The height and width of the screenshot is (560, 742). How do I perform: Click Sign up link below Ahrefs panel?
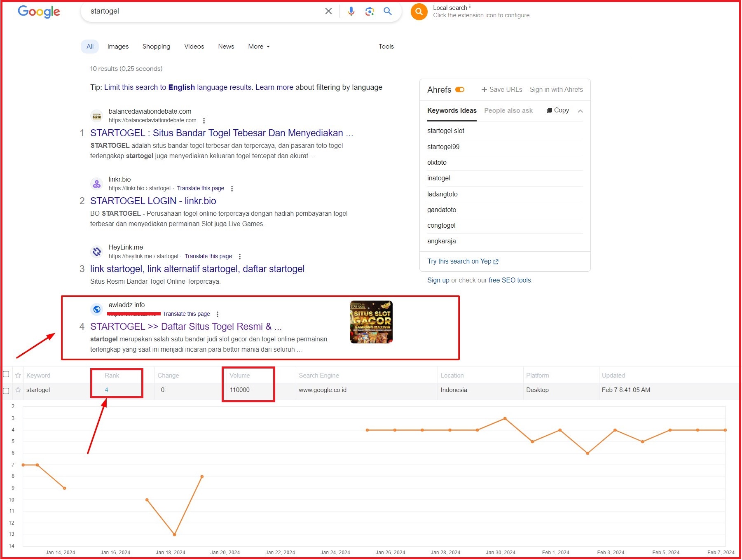pos(438,280)
